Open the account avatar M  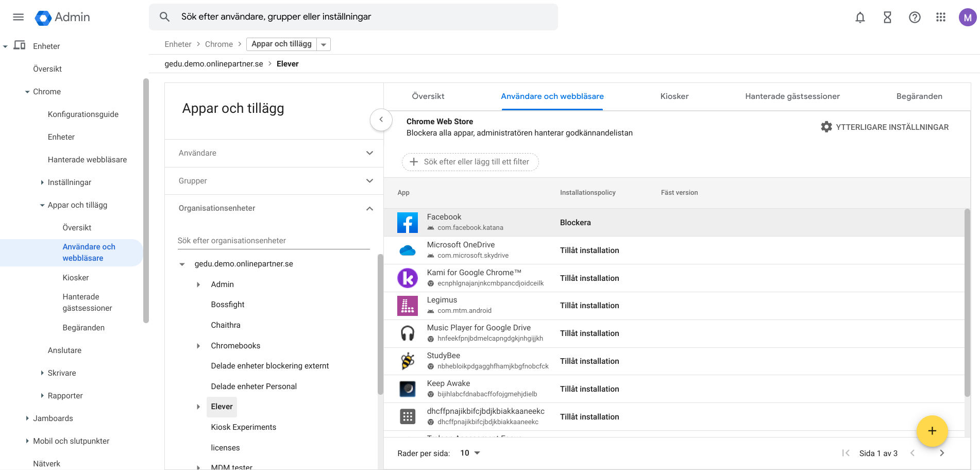(968, 17)
